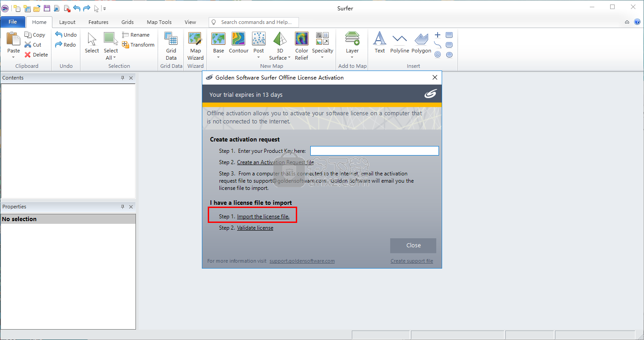Switch to the Map Tools tab
Viewport: 644px width, 340px height.
coord(159,22)
